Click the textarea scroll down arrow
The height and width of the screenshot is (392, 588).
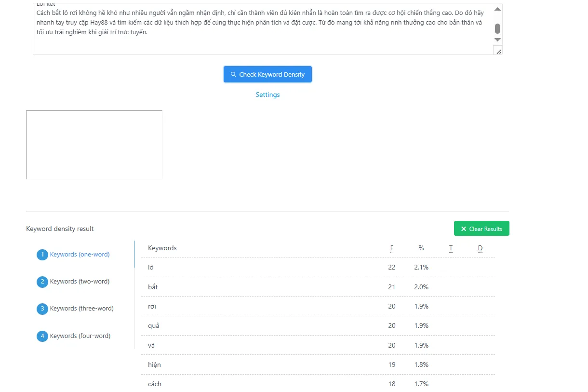click(498, 40)
